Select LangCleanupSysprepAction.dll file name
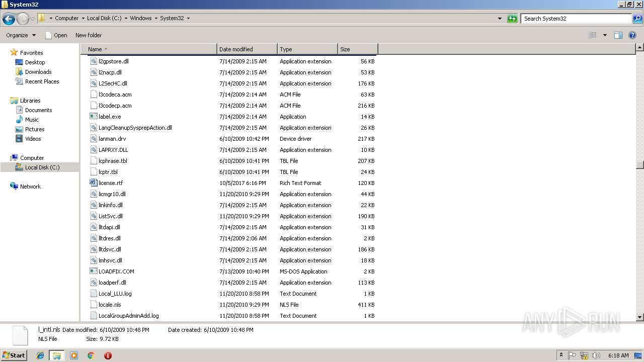Viewport: 644px width, 362px height. [135, 128]
